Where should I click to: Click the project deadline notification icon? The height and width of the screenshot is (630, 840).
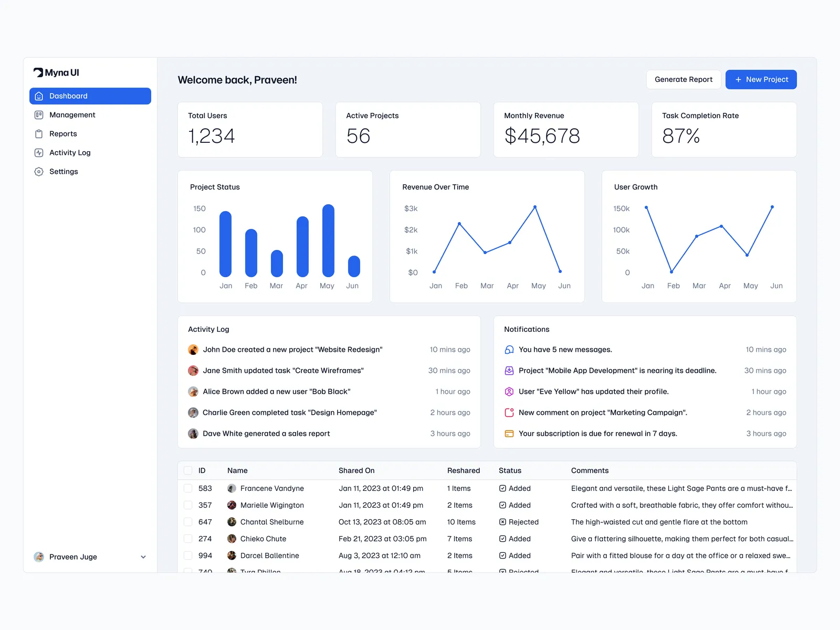509,371
